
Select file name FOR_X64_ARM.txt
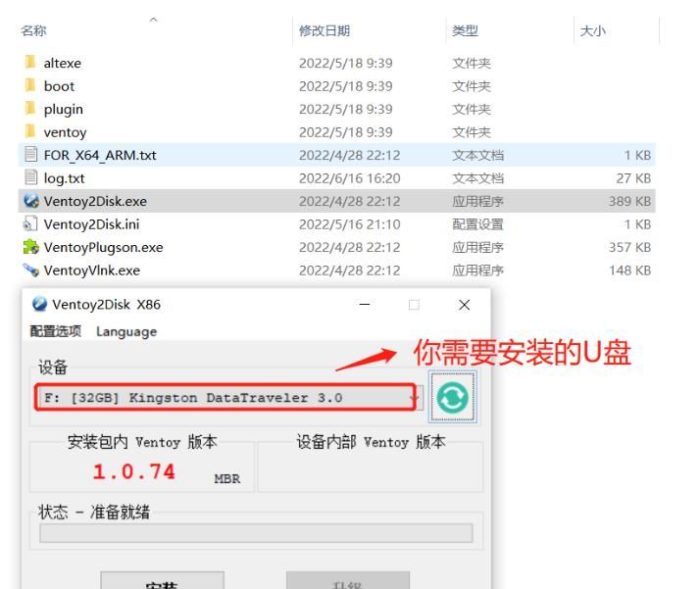100,155
